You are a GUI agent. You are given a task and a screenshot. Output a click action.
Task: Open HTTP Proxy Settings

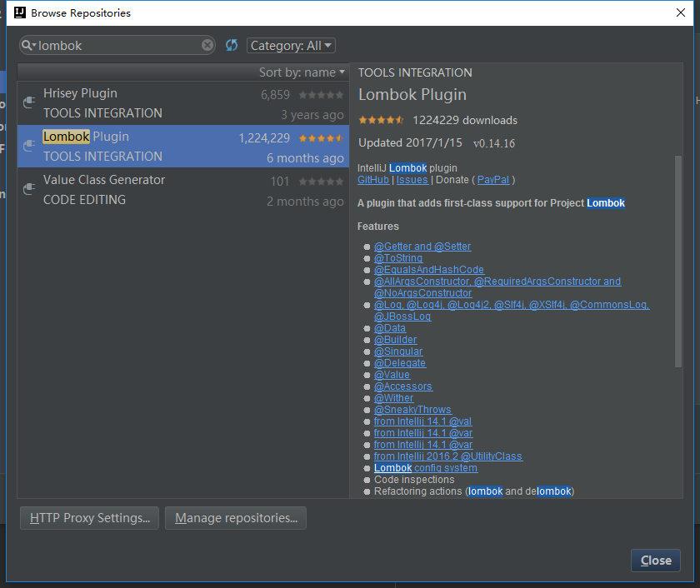tap(88, 517)
